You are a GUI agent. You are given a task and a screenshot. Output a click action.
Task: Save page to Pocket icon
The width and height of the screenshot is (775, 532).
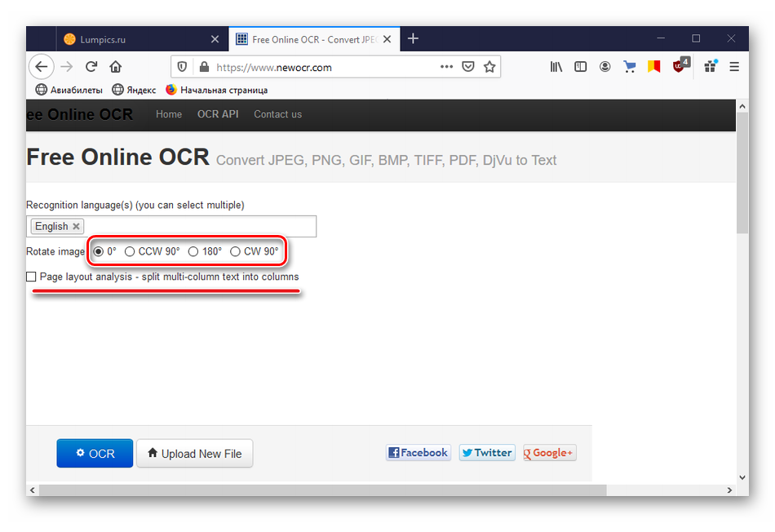[x=468, y=67]
